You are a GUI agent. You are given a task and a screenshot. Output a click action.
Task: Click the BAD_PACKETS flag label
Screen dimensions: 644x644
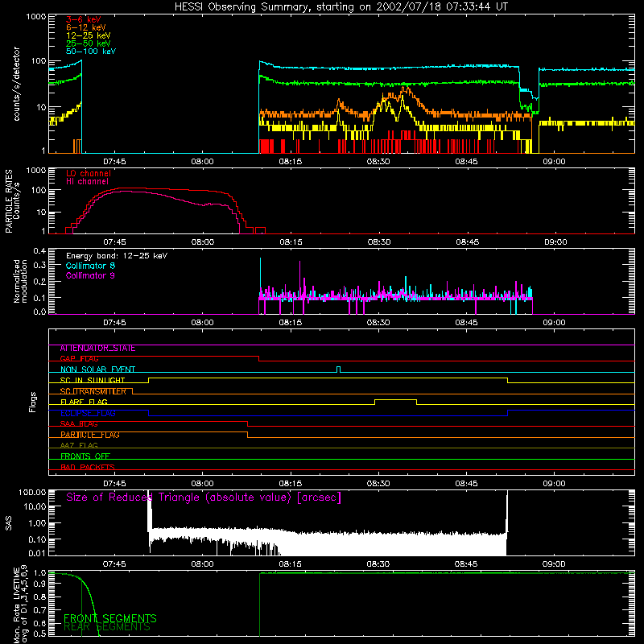point(88,467)
